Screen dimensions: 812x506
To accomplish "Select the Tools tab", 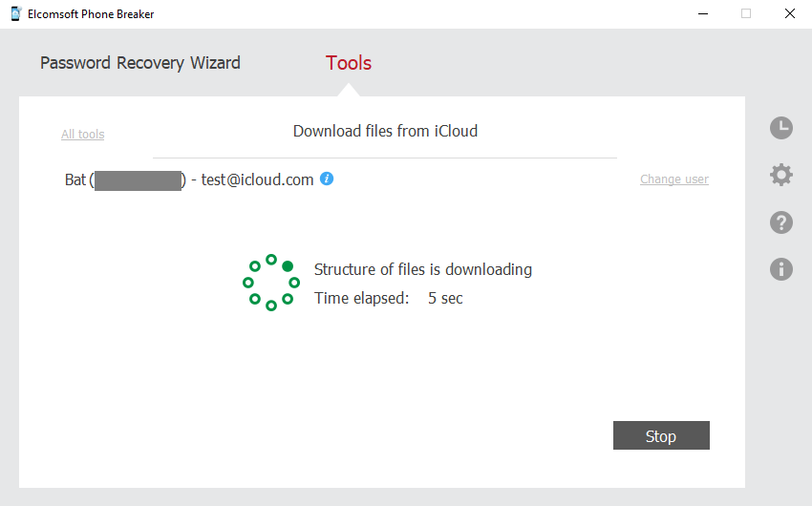I will [349, 63].
